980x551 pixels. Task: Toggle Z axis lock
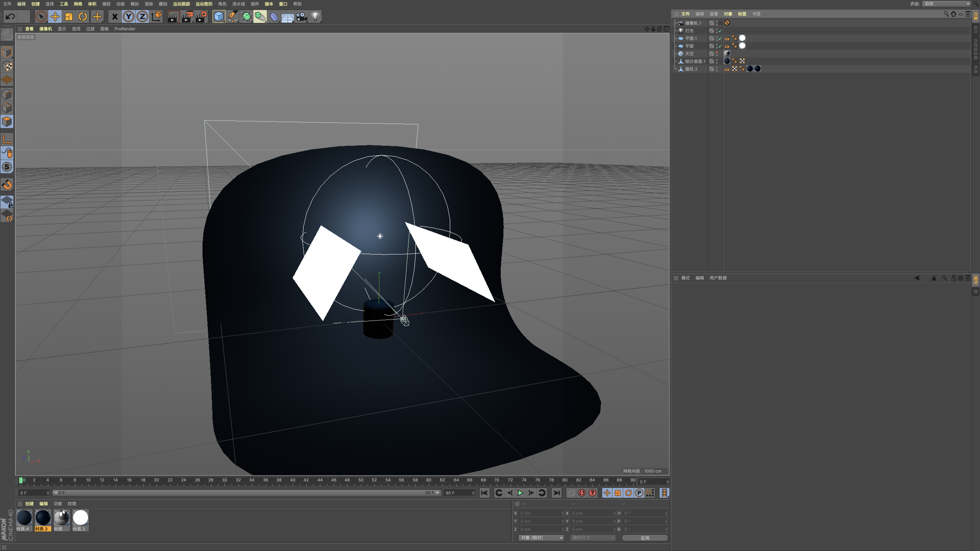pos(142,17)
